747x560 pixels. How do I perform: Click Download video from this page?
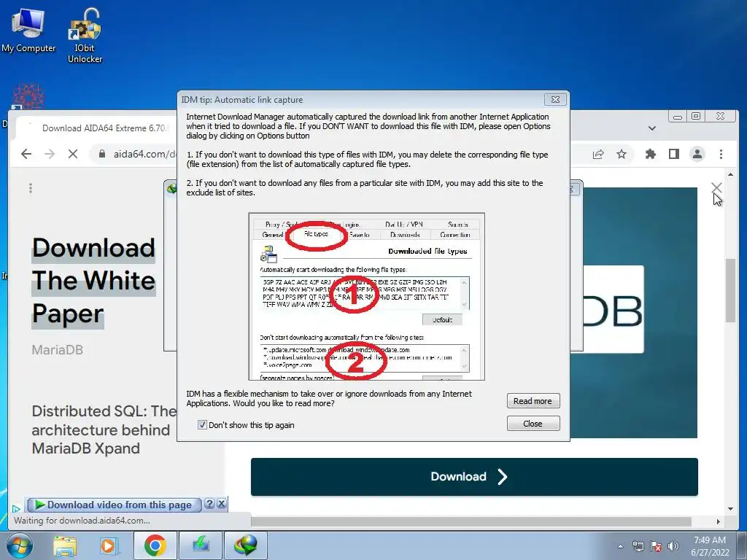[113, 505]
